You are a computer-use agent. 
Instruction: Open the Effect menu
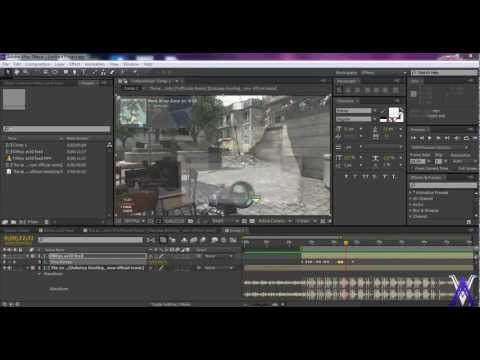(x=75, y=64)
